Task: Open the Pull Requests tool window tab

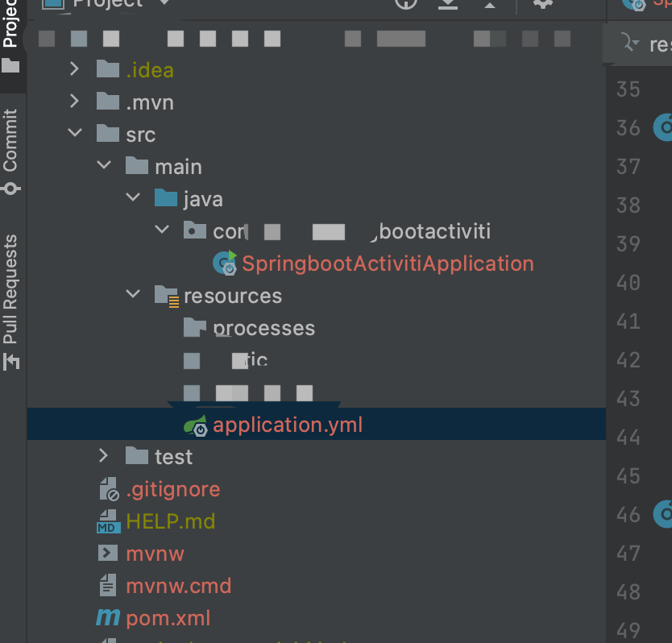Action: 10,302
